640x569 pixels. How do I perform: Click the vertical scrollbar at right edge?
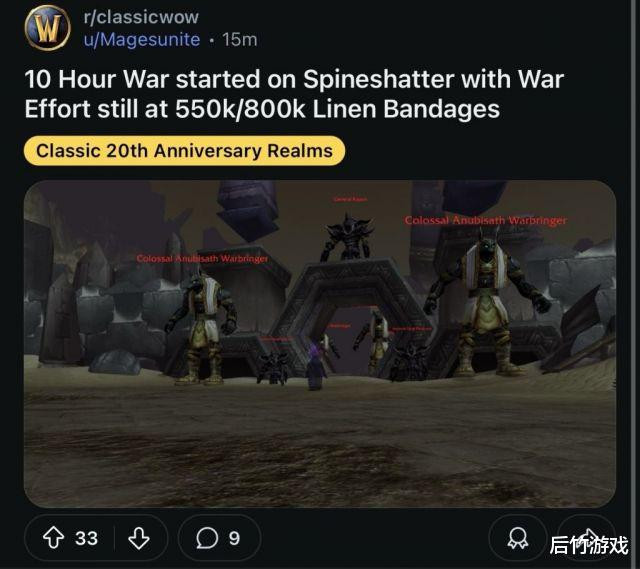coord(635,284)
